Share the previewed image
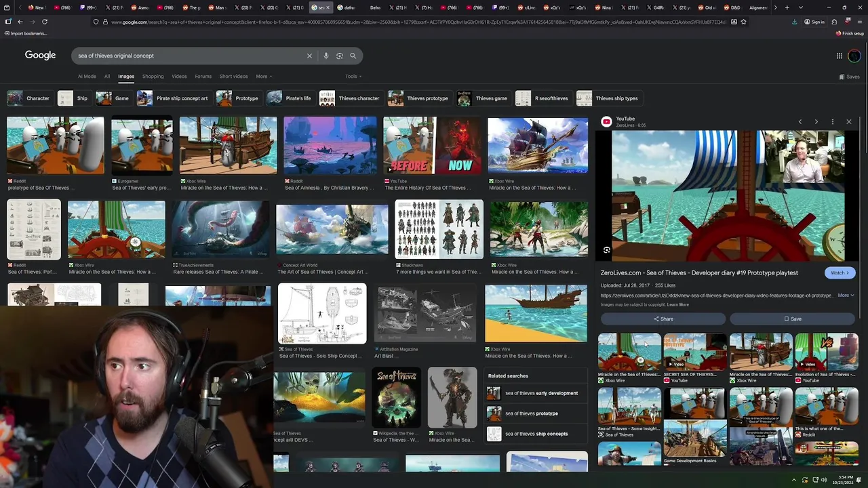The width and height of the screenshot is (868, 488). click(663, 319)
